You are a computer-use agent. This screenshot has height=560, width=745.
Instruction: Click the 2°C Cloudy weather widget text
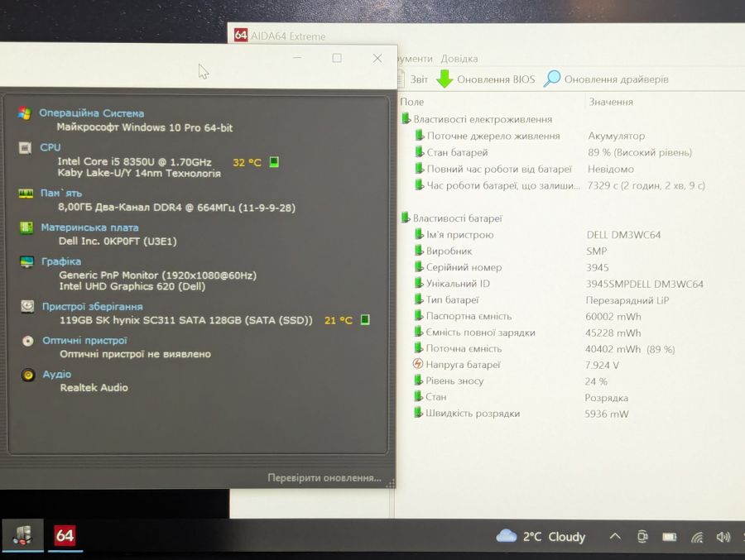(554, 537)
